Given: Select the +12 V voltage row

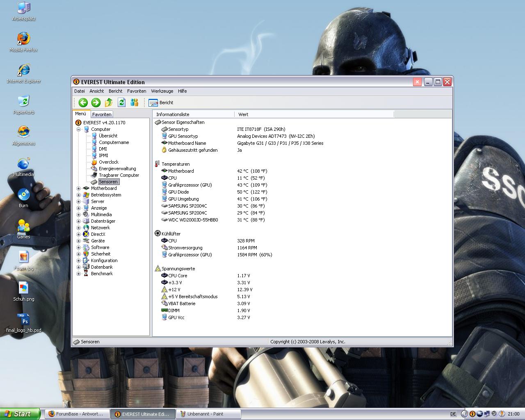Looking at the screenshot, I should pyautogui.click(x=302, y=290).
